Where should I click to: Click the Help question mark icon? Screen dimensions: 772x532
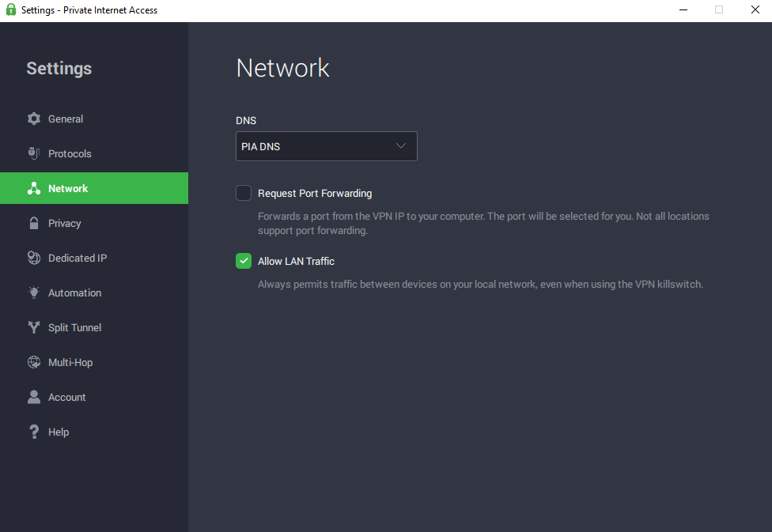click(x=34, y=432)
